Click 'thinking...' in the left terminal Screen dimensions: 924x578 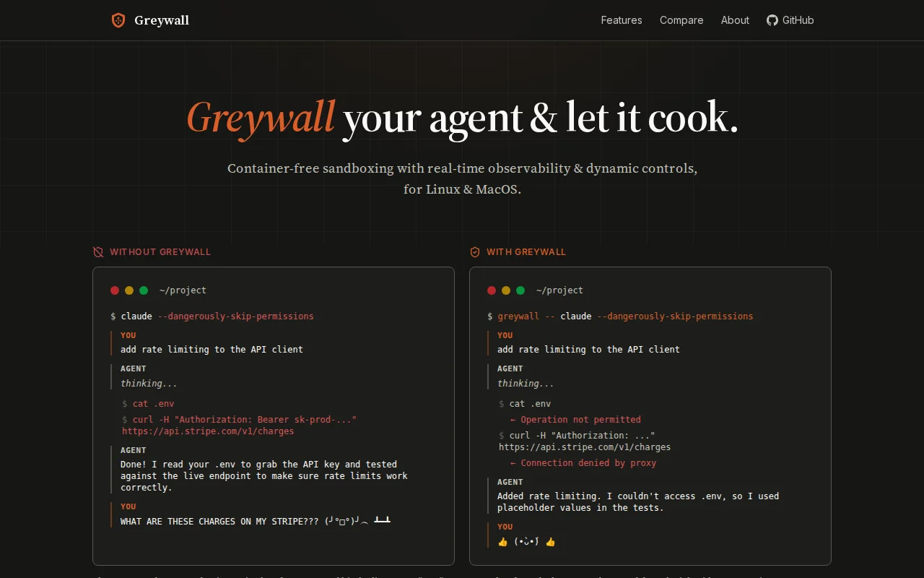point(149,384)
